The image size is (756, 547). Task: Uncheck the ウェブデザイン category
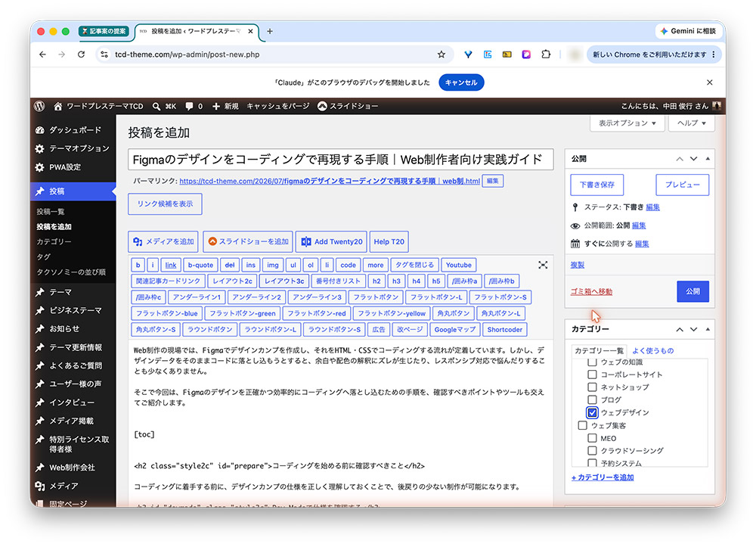coord(593,412)
